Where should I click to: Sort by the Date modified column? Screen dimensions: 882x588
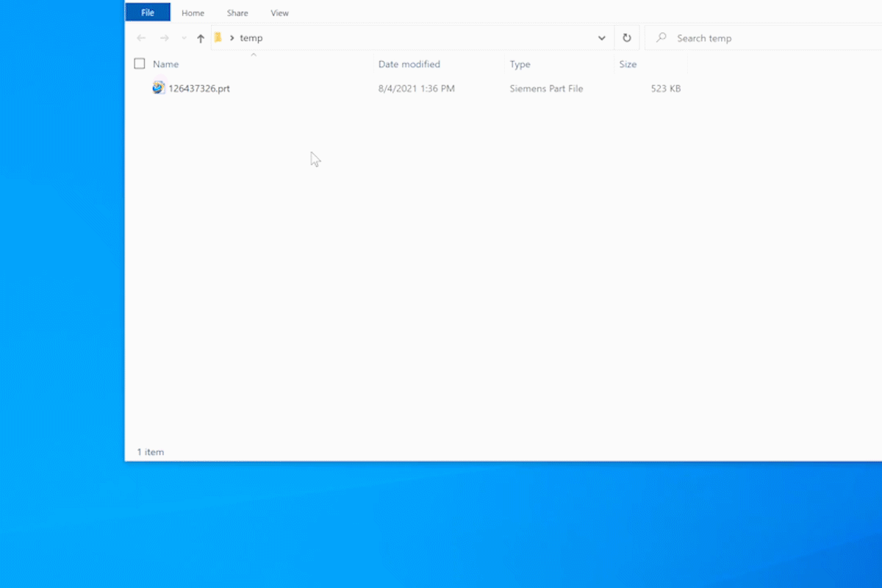tap(409, 64)
